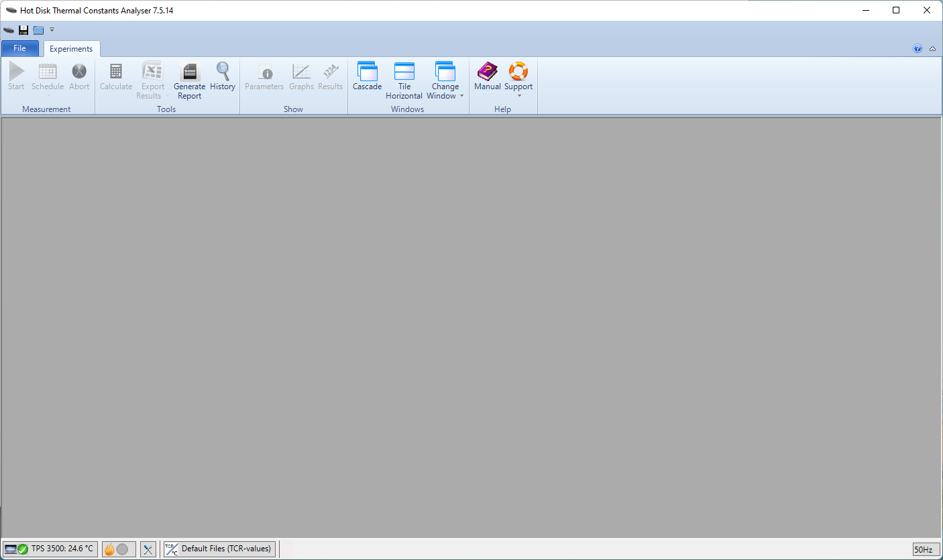This screenshot has height=560, width=943.
Task: Tile windows horizontally
Action: [x=404, y=81]
